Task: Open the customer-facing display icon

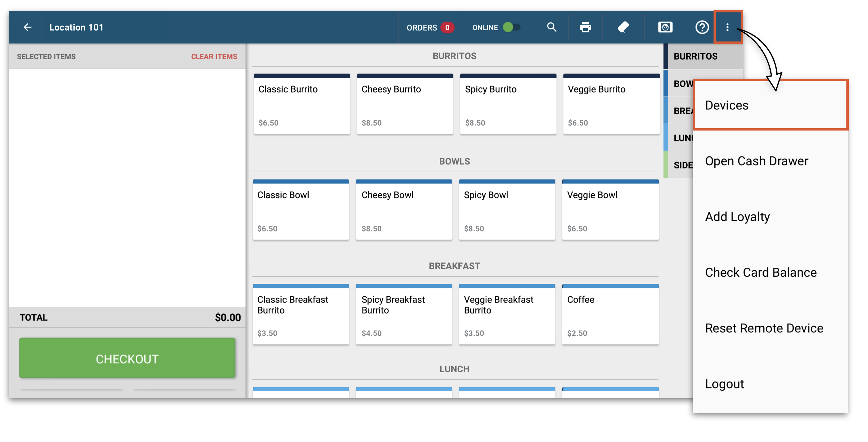Action: click(665, 27)
